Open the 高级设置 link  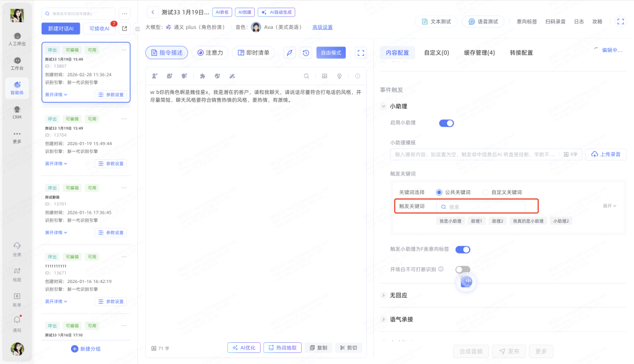[x=322, y=27]
